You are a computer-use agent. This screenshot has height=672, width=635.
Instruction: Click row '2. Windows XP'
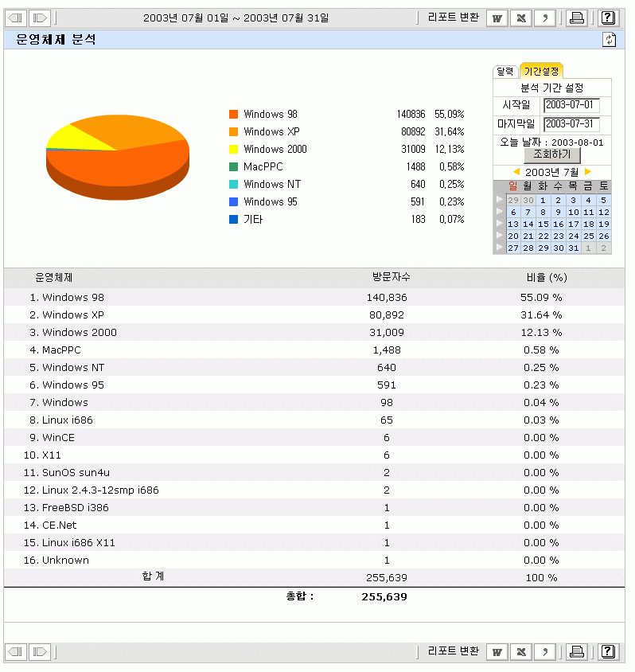314,315
